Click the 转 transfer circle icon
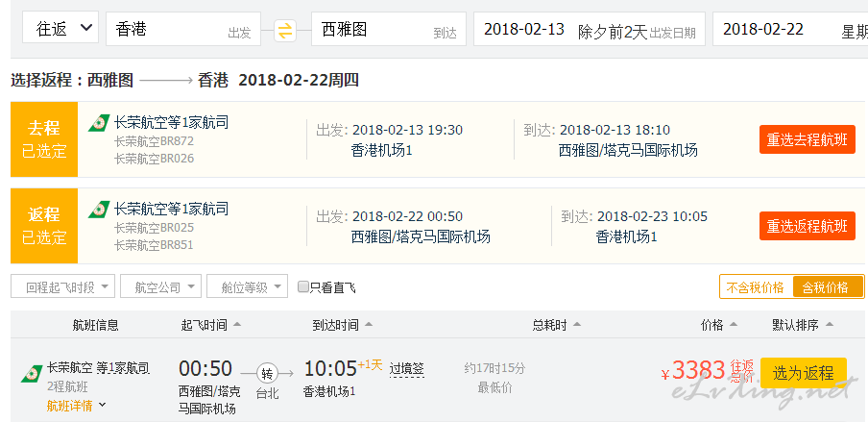 click(267, 374)
